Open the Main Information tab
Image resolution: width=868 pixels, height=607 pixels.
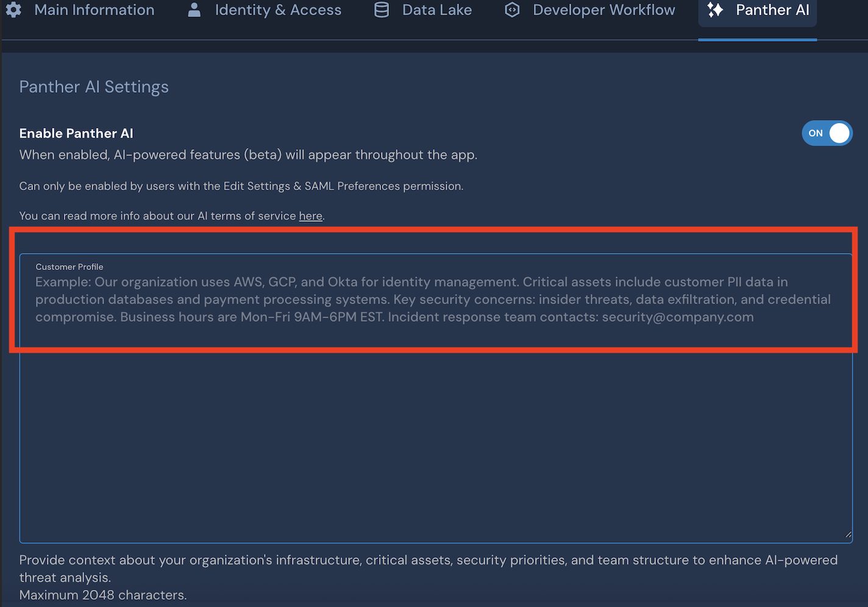[94, 10]
